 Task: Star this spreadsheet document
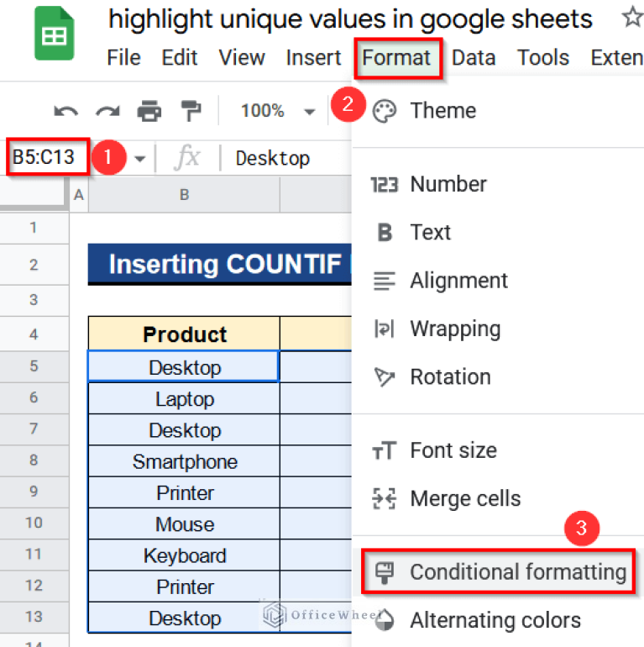[x=631, y=18]
